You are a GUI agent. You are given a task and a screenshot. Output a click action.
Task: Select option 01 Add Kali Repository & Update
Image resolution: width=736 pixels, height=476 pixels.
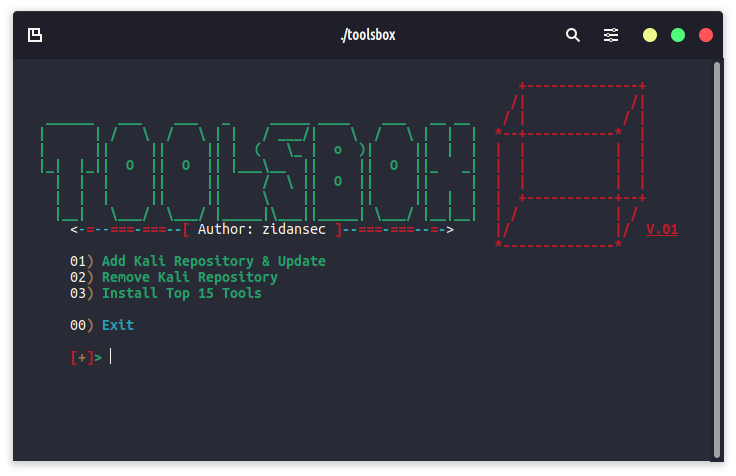(198, 261)
